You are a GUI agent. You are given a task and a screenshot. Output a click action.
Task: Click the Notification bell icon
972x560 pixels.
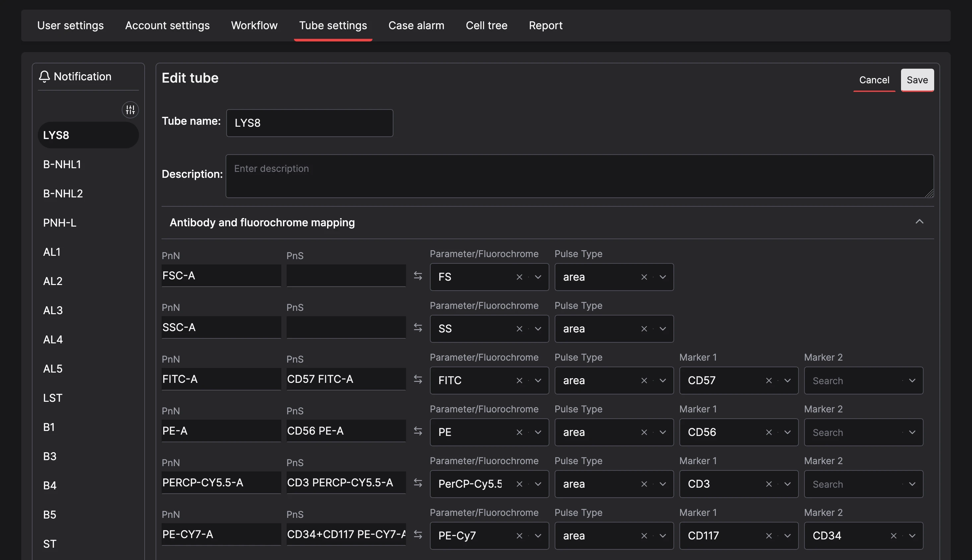coord(44,76)
